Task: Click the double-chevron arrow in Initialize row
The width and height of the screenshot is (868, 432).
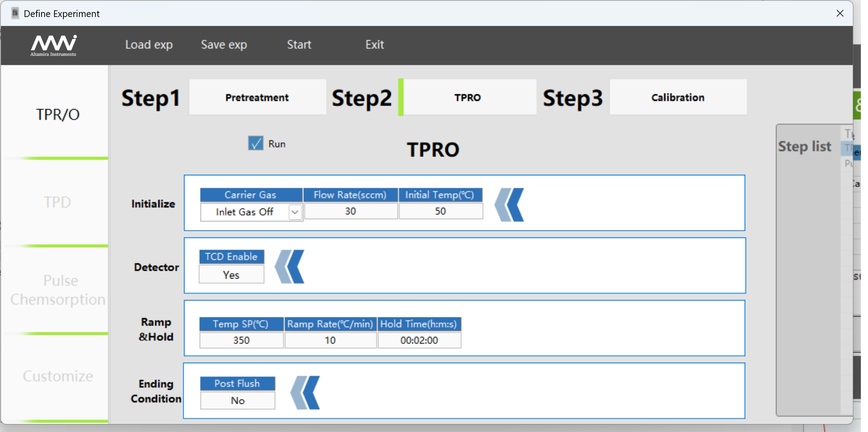Action: (509, 205)
